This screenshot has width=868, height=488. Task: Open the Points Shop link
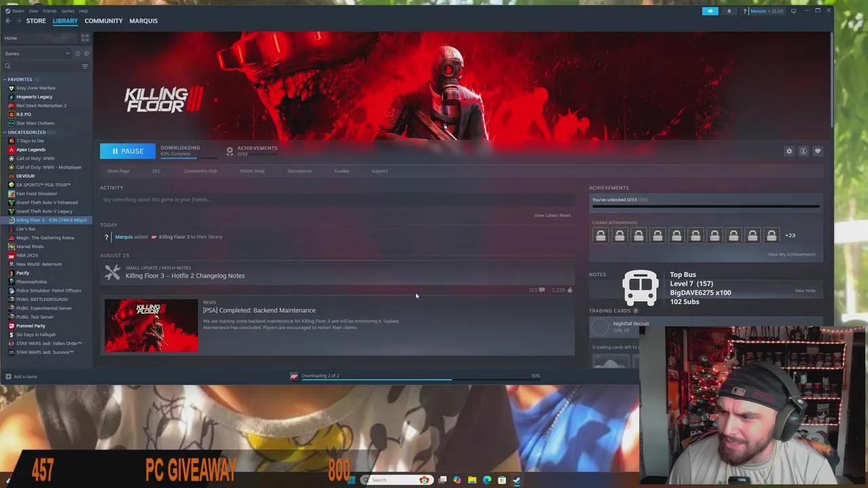click(252, 171)
